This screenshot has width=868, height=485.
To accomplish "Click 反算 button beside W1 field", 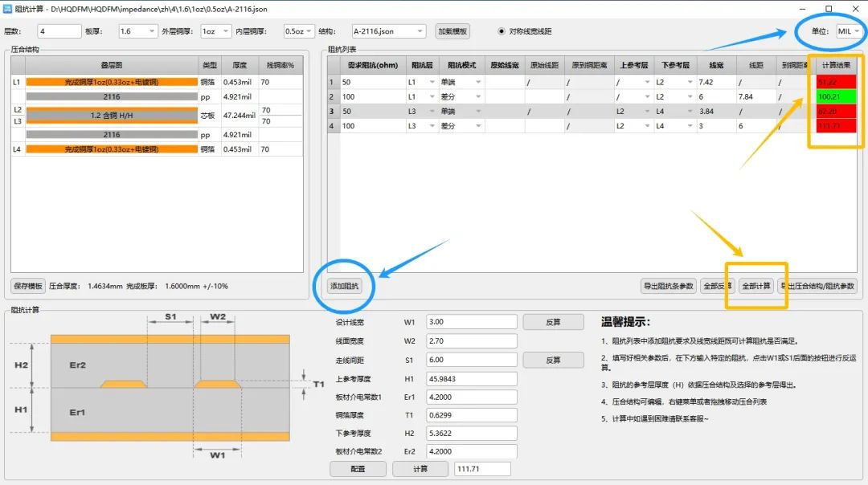I will click(x=553, y=322).
